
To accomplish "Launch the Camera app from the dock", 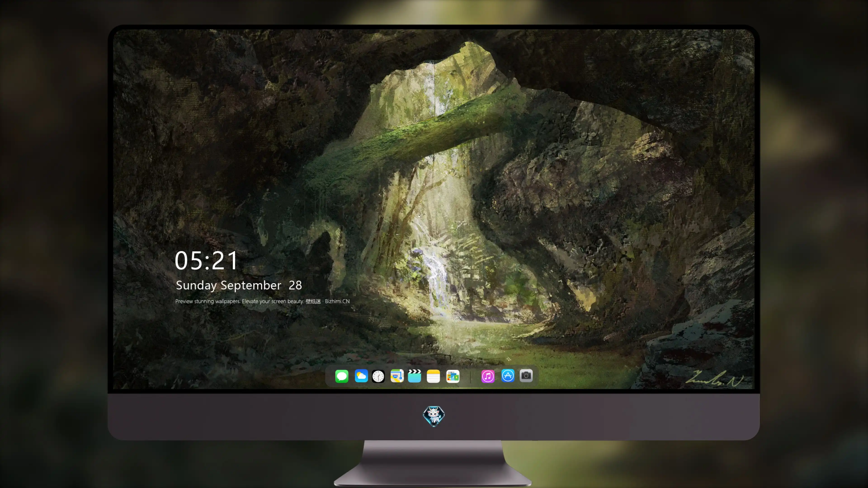I will (x=526, y=376).
